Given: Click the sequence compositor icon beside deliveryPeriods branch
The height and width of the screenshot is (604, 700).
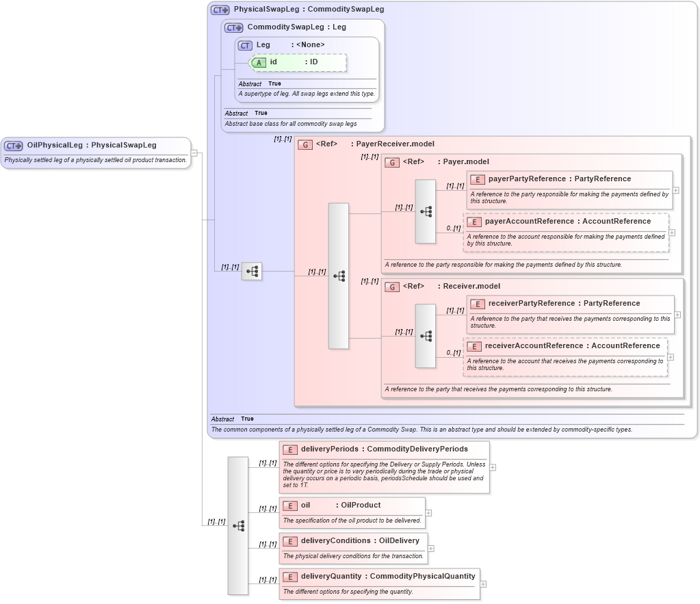Looking at the screenshot, I should [237, 524].
